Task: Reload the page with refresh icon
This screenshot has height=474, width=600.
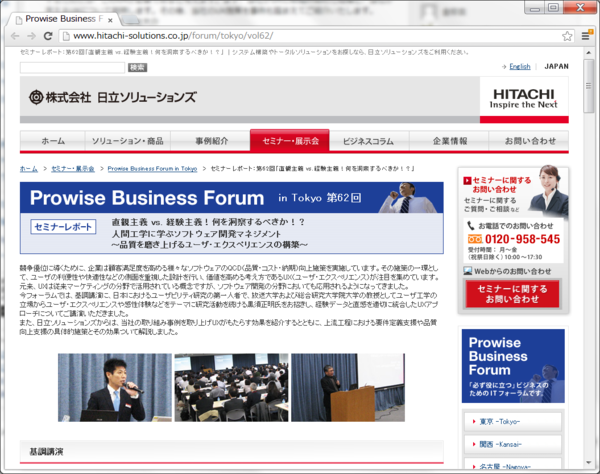Action: [x=48, y=36]
